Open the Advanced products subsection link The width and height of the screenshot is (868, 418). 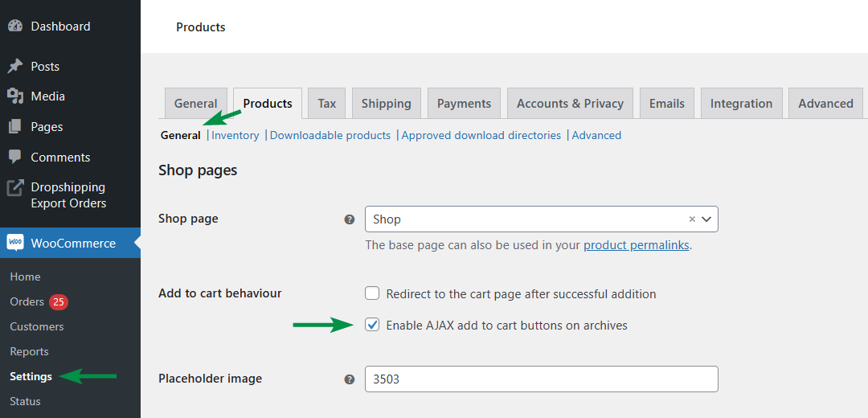coord(596,135)
